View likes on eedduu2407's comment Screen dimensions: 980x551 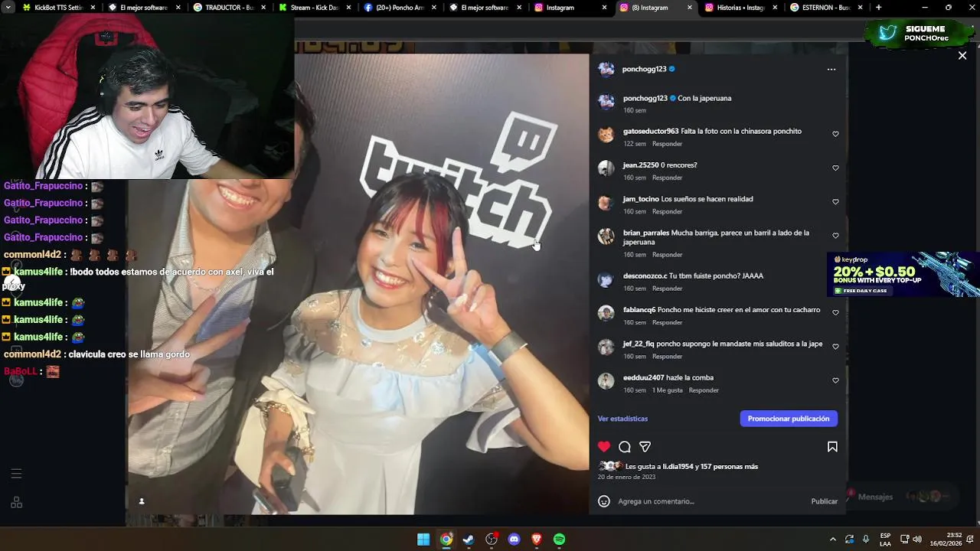[668, 390]
